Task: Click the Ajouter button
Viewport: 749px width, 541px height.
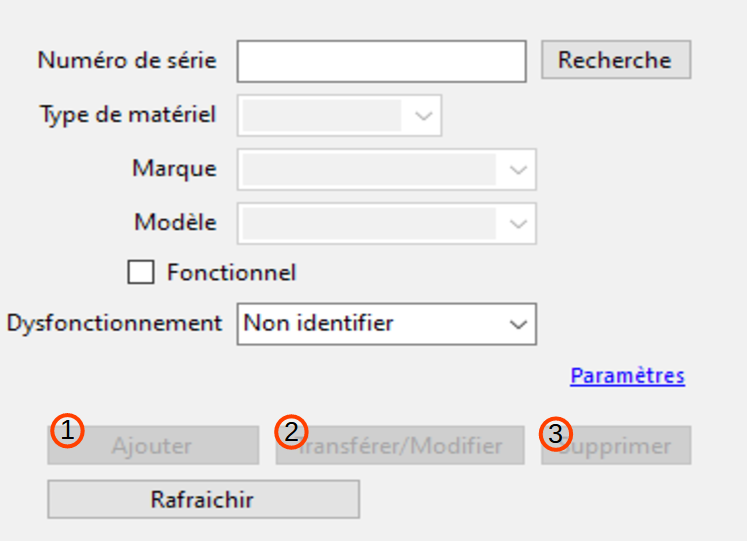Action: pos(153,446)
